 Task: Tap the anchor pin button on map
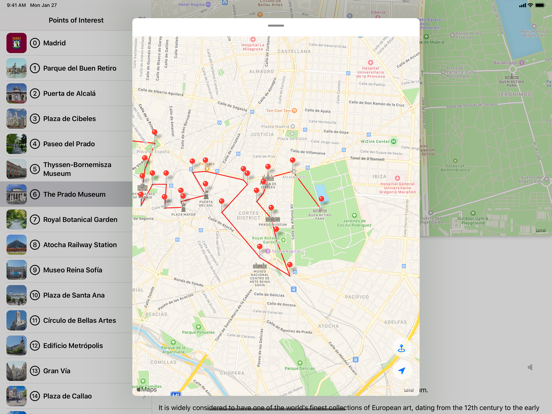pos(402,348)
